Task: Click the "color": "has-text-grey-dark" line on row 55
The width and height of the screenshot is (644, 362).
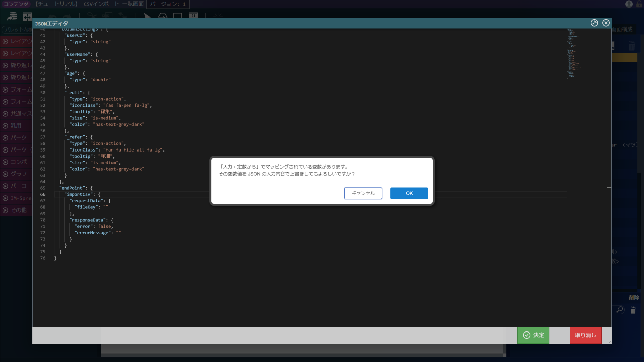Action: [107, 124]
